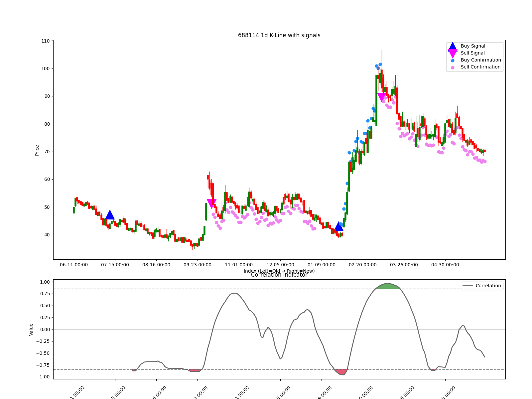This screenshot has width=532, height=399.
Task: Click the 'Buy Confirmation' legend label
Action: [481, 60]
